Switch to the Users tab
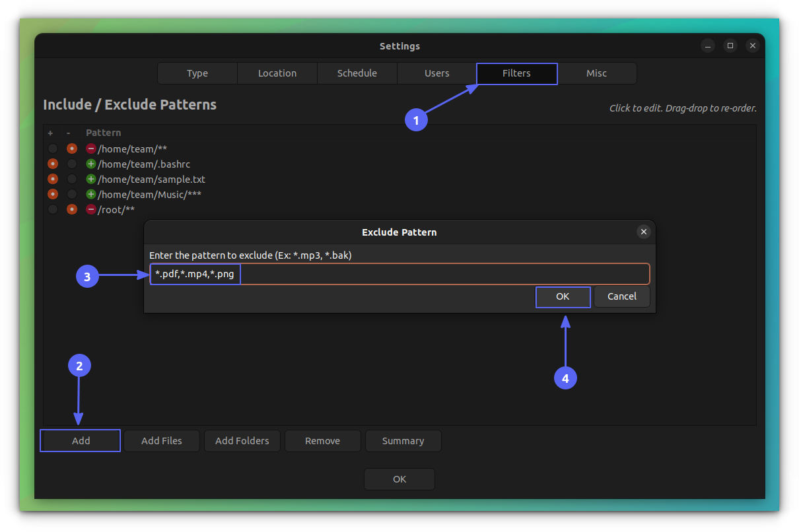The height and width of the screenshot is (532, 799). [x=437, y=73]
